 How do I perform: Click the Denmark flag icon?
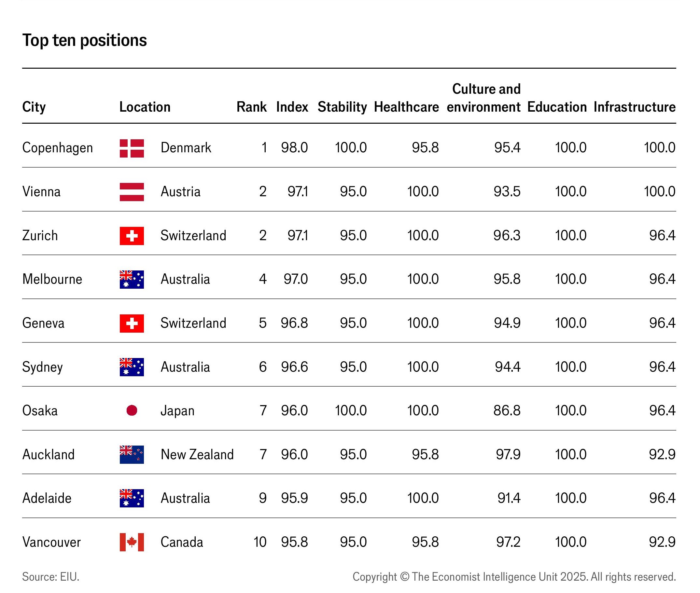coord(132,148)
